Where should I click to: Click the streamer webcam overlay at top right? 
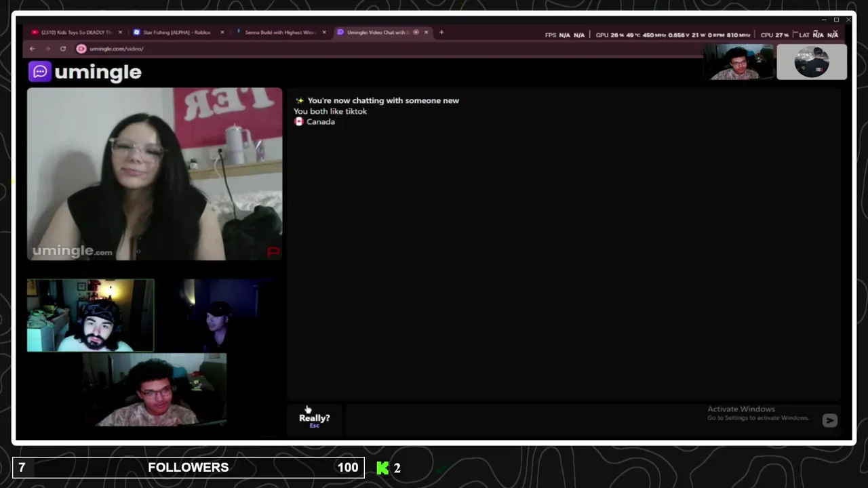(x=738, y=62)
